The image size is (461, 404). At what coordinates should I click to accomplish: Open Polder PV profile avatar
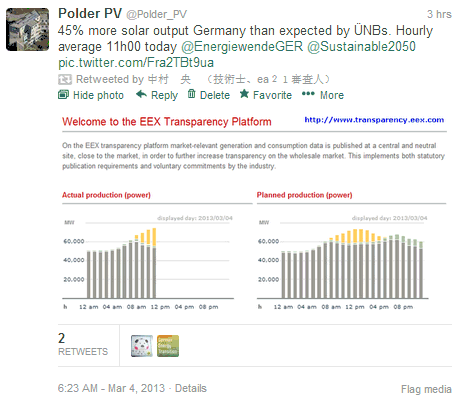point(27,29)
